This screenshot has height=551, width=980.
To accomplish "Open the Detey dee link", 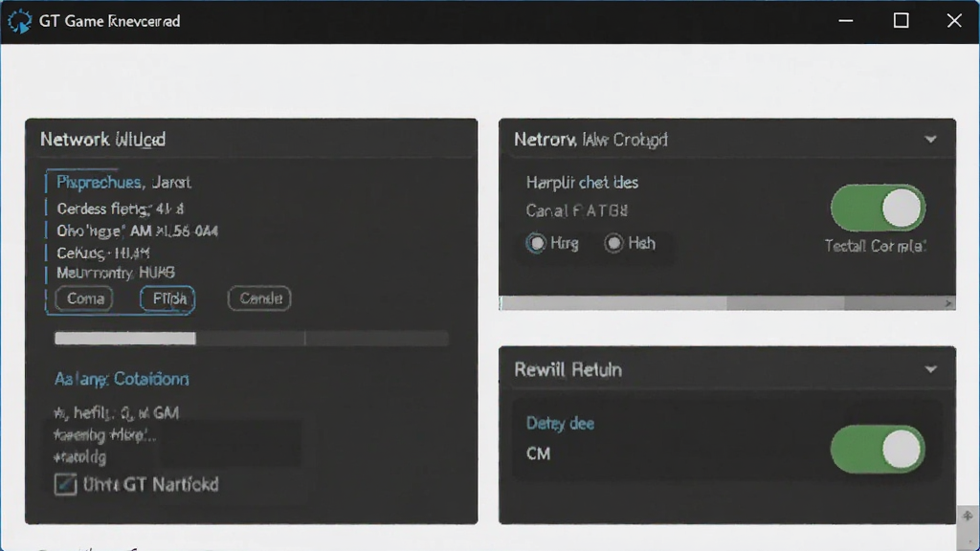I will (560, 424).
